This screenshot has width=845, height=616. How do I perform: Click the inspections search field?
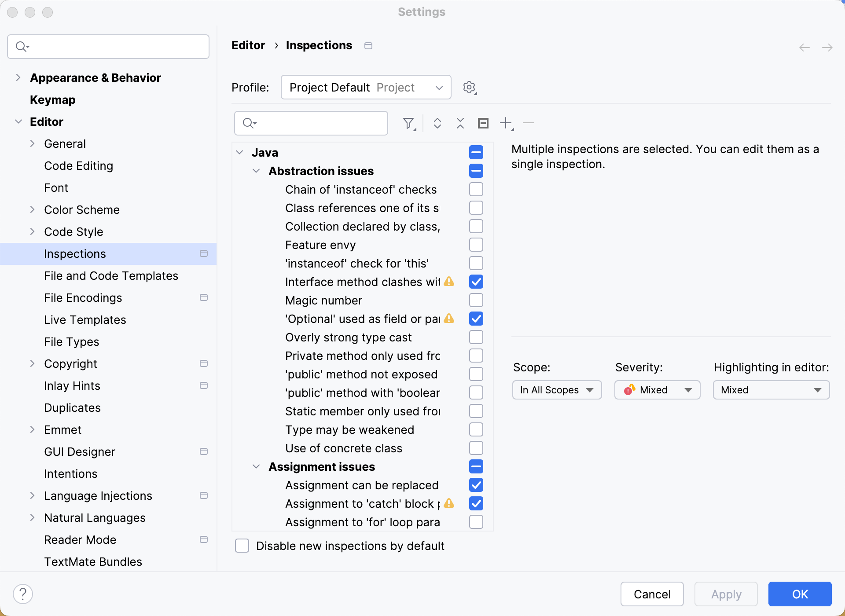click(311, 123)
